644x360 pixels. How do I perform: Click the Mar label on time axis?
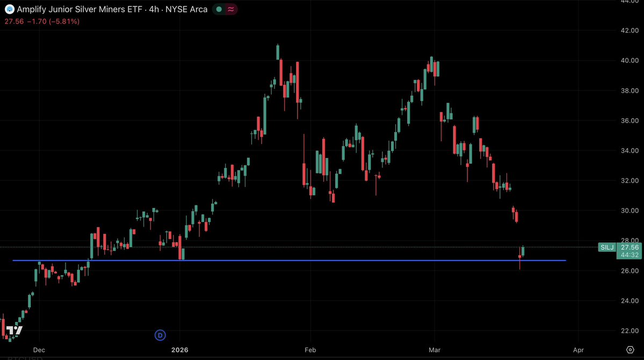coord(435,350)
